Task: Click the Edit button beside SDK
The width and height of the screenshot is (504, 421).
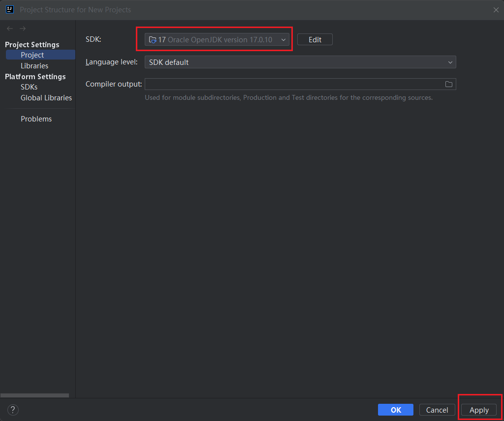Action: tap(315, 39)
